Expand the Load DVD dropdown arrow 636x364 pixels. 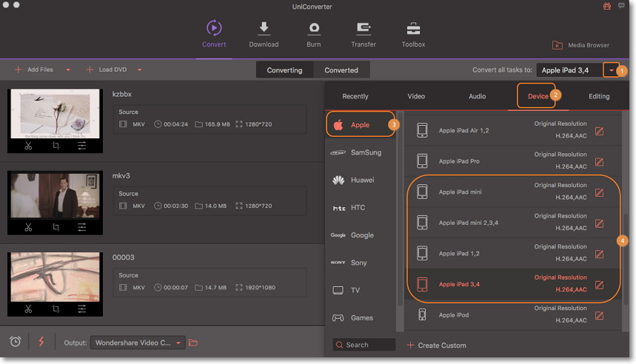point(139,70)
